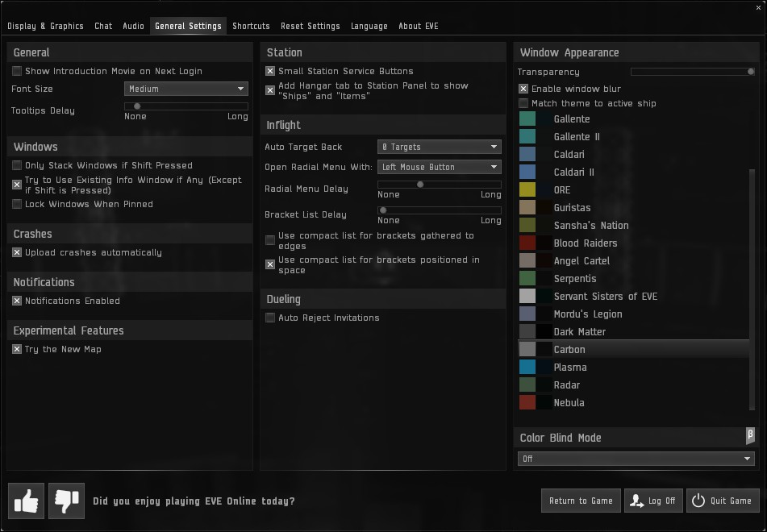767x532 pixels.
Task: Open the Reset Settings tab
Action: coord(311,26)
